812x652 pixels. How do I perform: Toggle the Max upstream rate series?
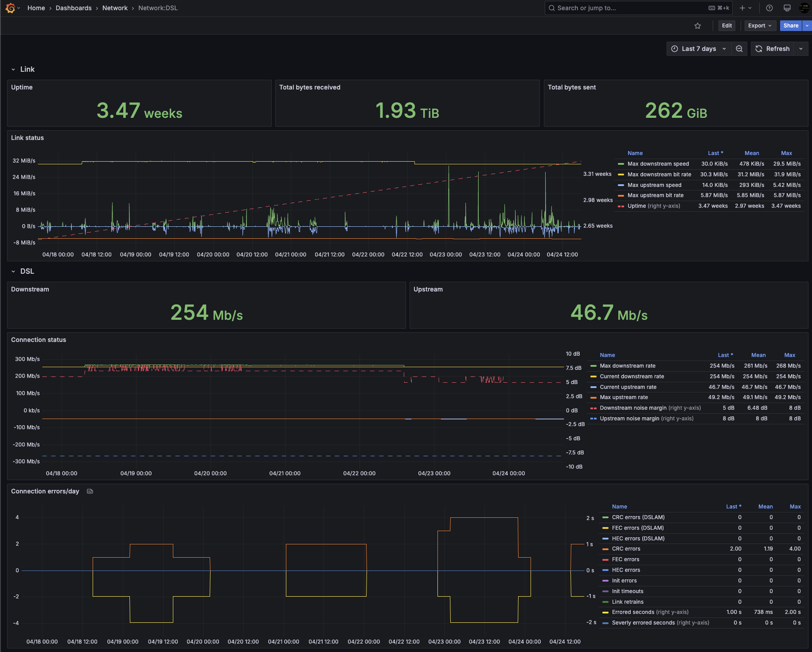pos(624,397)
